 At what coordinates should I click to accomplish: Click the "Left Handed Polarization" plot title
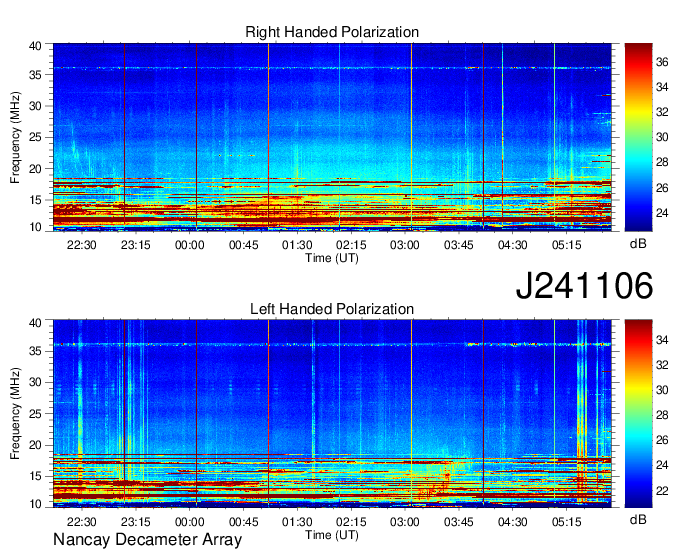coord(332,309)
